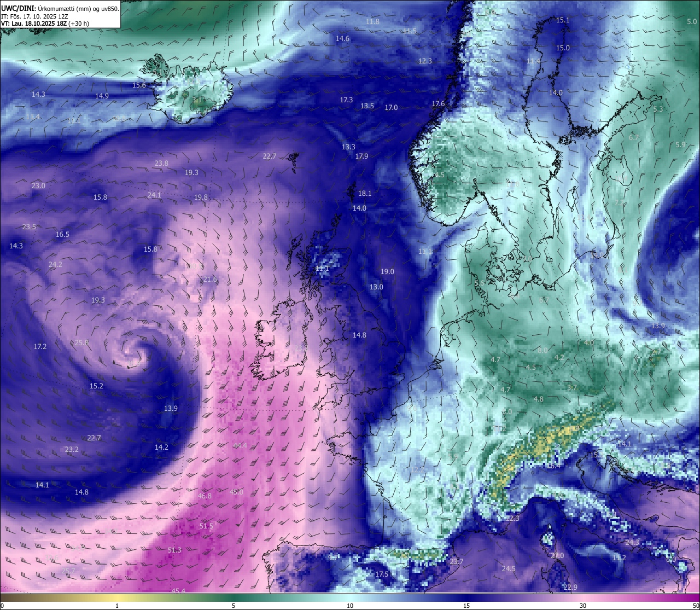This screenshot has height=610, width=700.
Task: Click the 4.8 value over central Europe
Action: (539, 399)
